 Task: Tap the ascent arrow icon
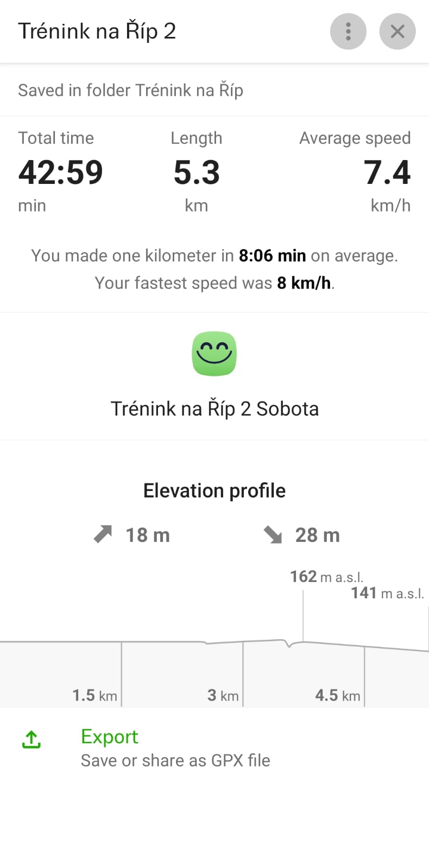[103, 534]
